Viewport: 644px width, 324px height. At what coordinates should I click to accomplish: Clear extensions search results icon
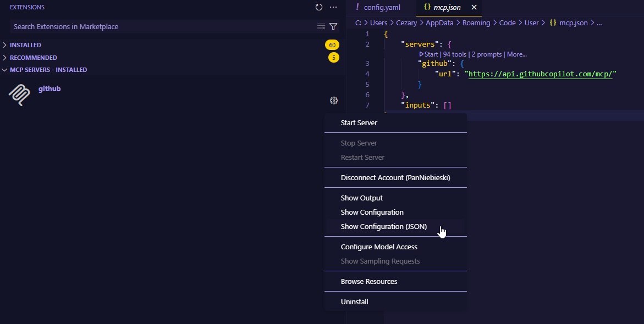click(321, 27)
